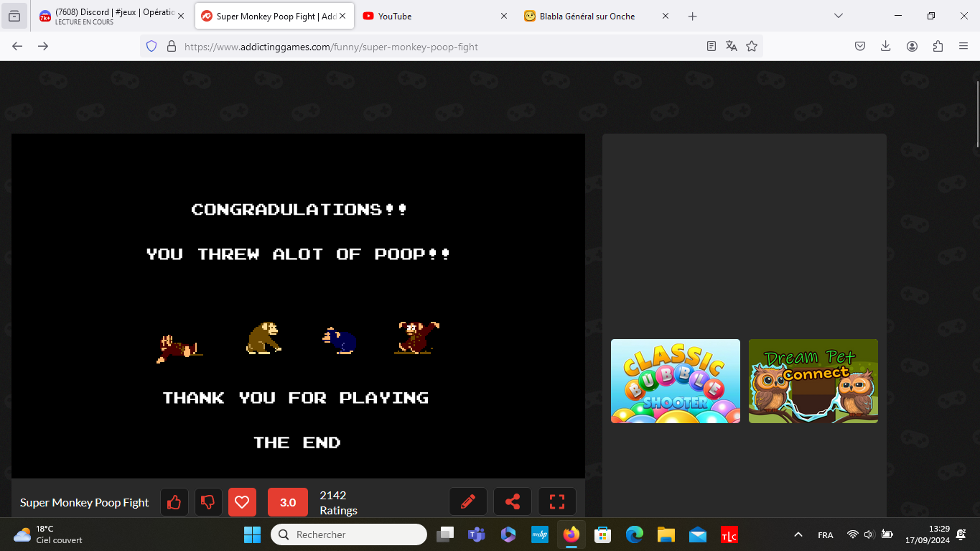980x551 pixels.
Task: Click the 3.0 rating score badge
Action: (x=287, y=502)
